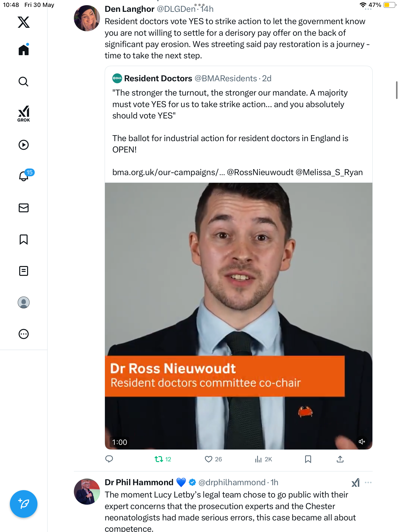Open more options on Dr Phil Hammond's tweet

368,482
